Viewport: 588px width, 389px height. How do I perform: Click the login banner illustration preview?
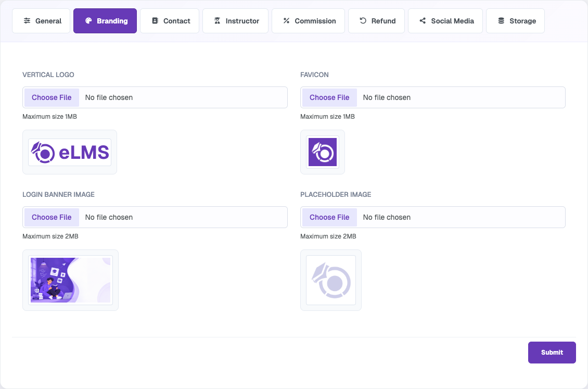tap(70, 280)
